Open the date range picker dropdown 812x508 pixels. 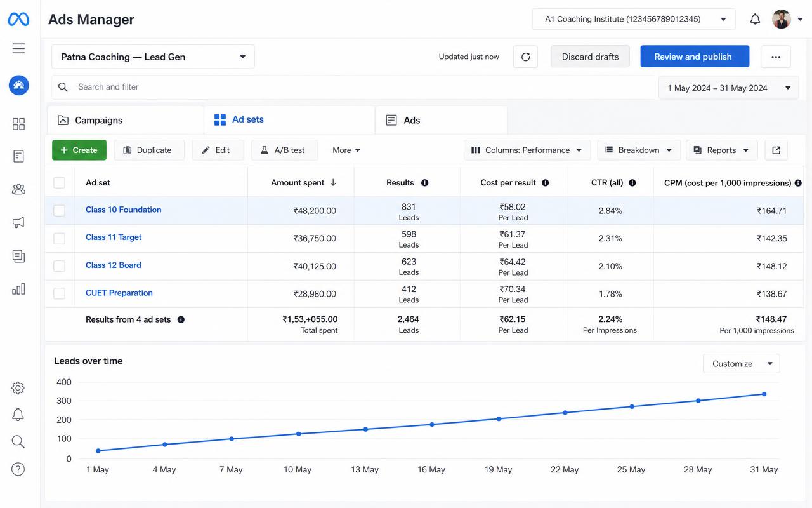(728, 88)
